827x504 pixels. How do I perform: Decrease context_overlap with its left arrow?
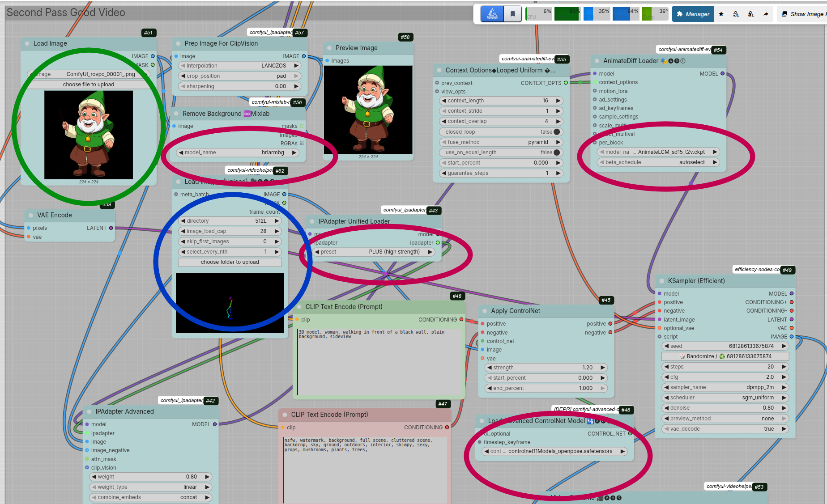point(443,121)
